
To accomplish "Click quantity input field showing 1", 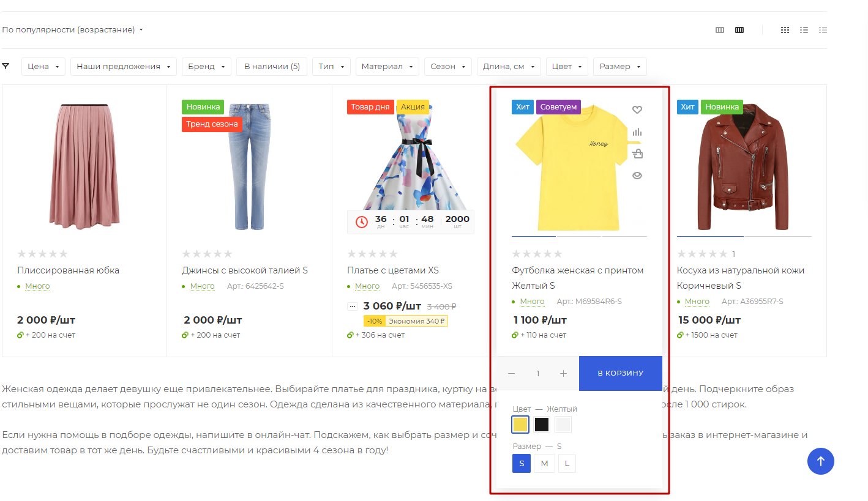I will point(537,373).
